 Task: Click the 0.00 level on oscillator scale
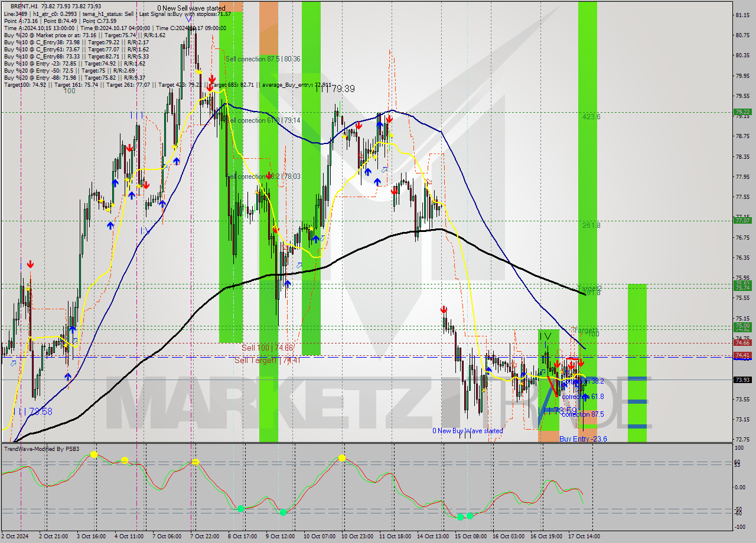(x=741, y=487)
